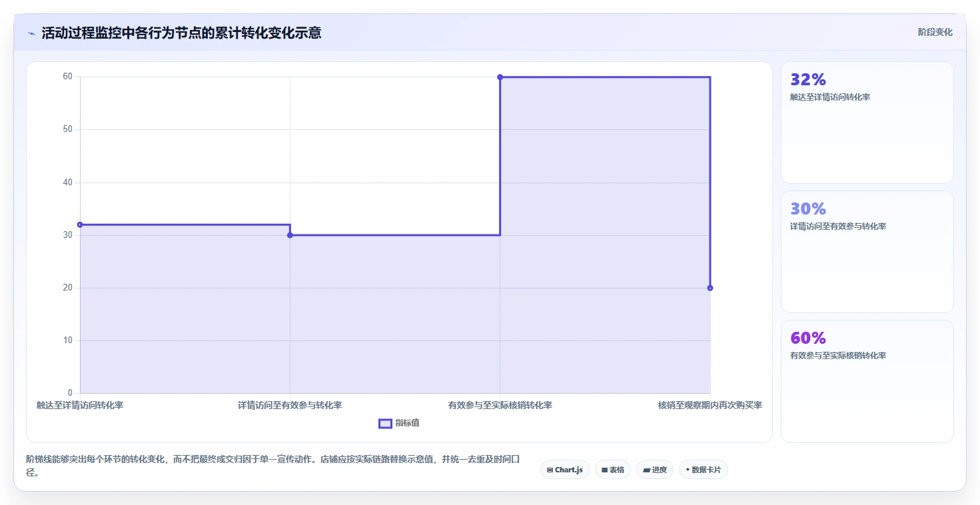Click axis label 有效参与至实际核销转化率
Screen dimensions: 980x505
(x=500, y=405)
